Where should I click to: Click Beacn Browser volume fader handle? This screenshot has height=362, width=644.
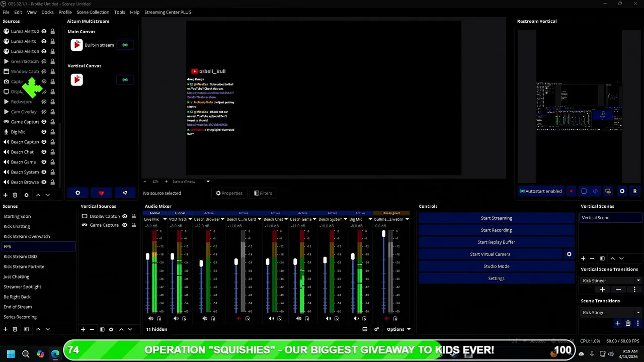tap(201, 263)
